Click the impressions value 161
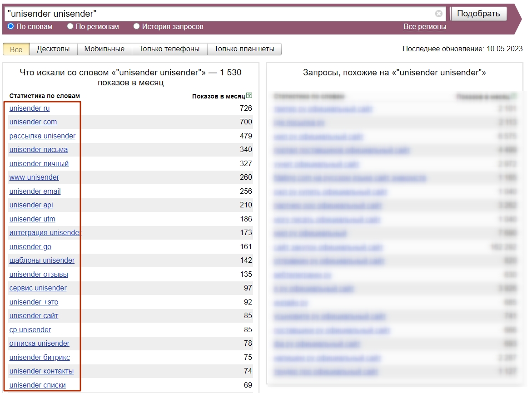Viewport: 532px width, 393px height. tap(246, 246)
